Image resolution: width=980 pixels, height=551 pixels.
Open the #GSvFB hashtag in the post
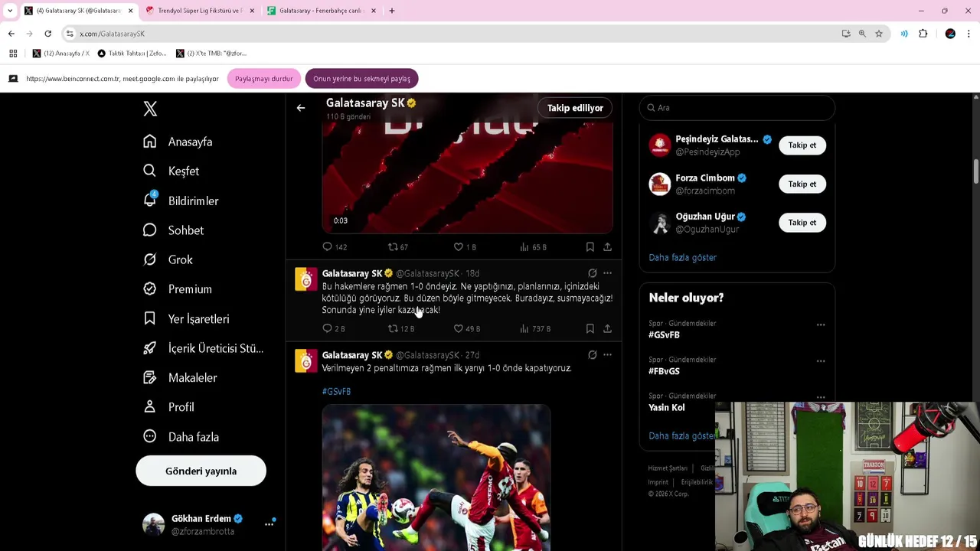336,392
